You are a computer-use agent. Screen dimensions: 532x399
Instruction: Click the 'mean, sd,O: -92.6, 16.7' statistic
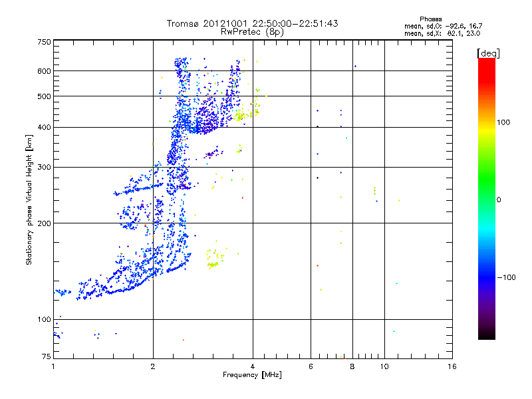click(443, 26)
